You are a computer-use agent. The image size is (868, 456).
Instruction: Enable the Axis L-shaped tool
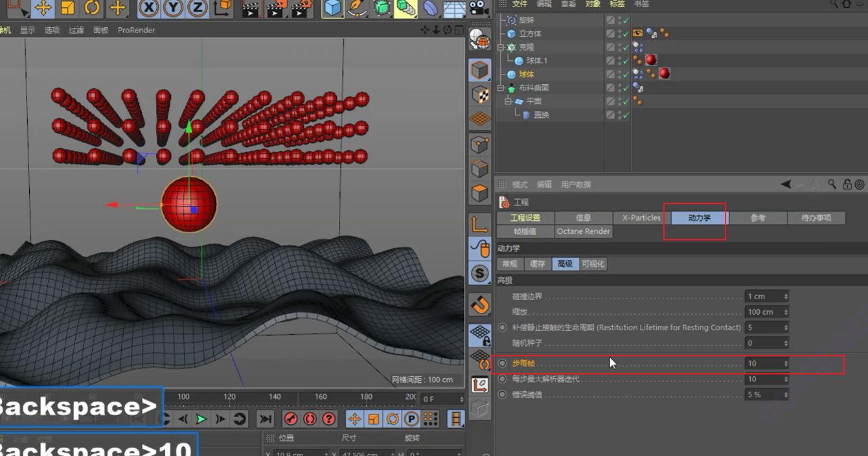[480, 224]
